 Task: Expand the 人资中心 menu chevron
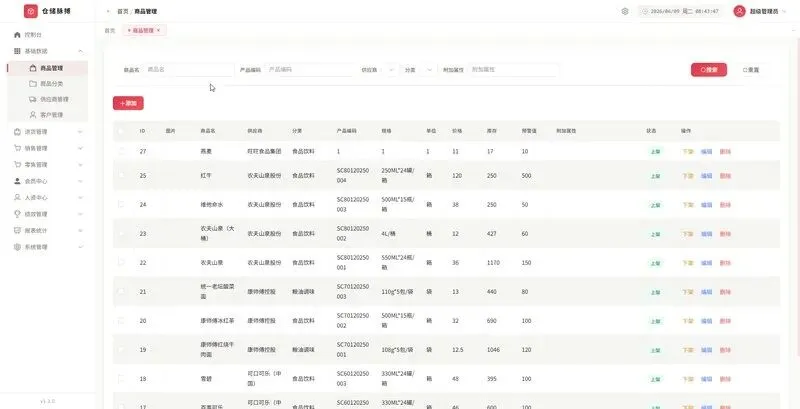81,197
